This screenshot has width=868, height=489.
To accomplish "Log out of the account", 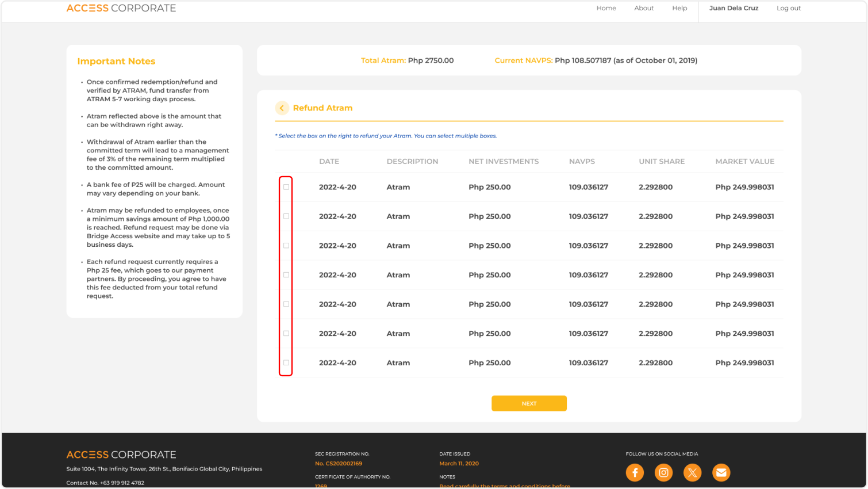I will (x=789, y=8).
